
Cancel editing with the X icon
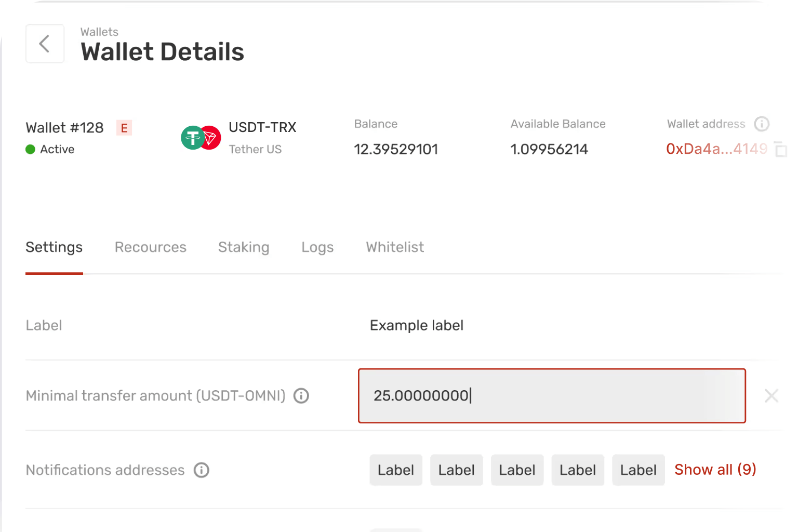[771, 396]
